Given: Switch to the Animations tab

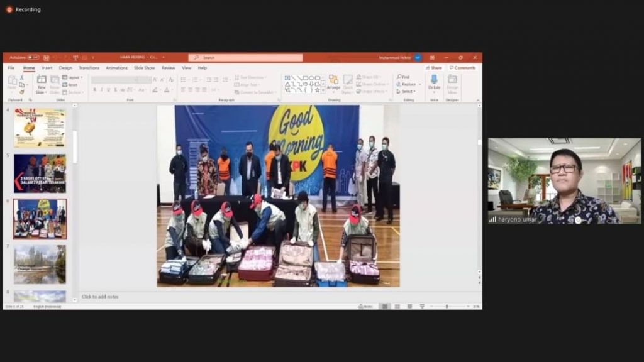Looking at the screenshot, I should click(116, 68).
